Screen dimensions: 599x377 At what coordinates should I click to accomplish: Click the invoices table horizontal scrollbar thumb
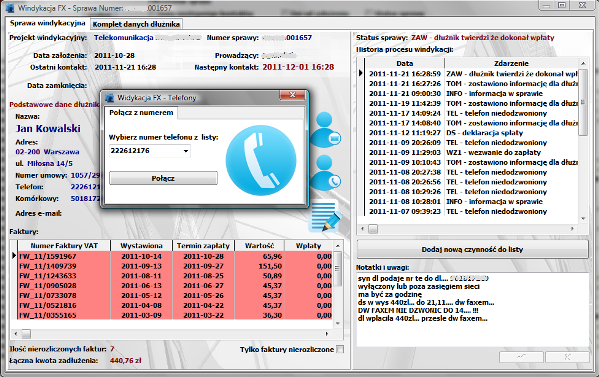point(26,334)
